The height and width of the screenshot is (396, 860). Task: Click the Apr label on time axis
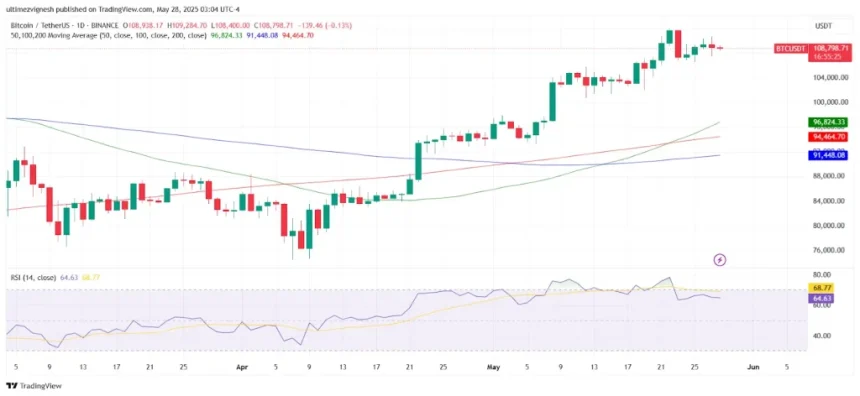coord(240,367)
